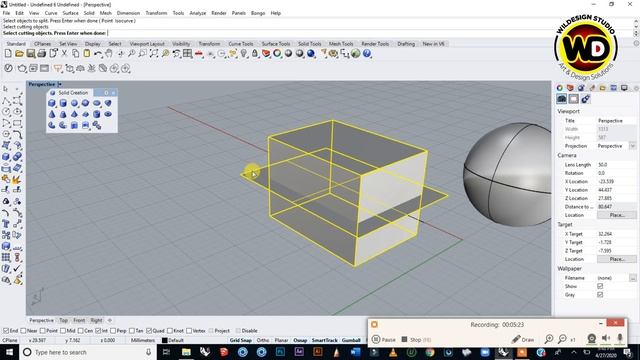Select the Sphere tool in Solid Creation panel

tap(74, 103)
